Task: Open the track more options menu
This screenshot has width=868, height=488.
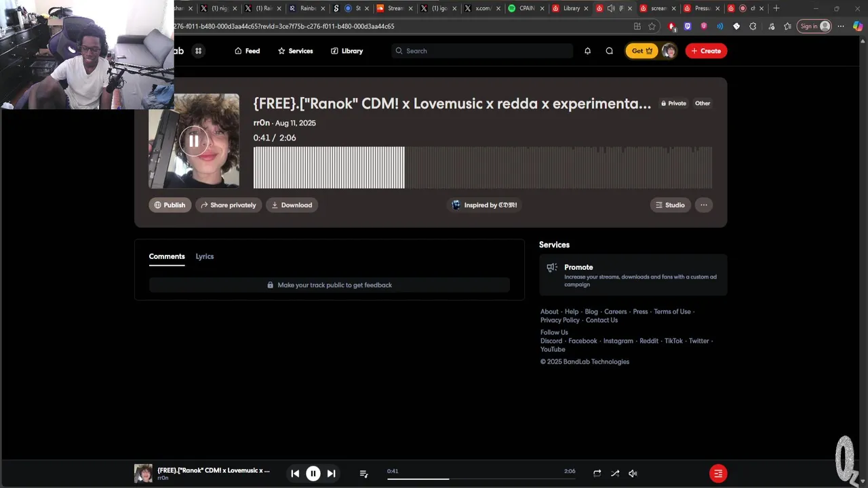Action: click(704, 205)
